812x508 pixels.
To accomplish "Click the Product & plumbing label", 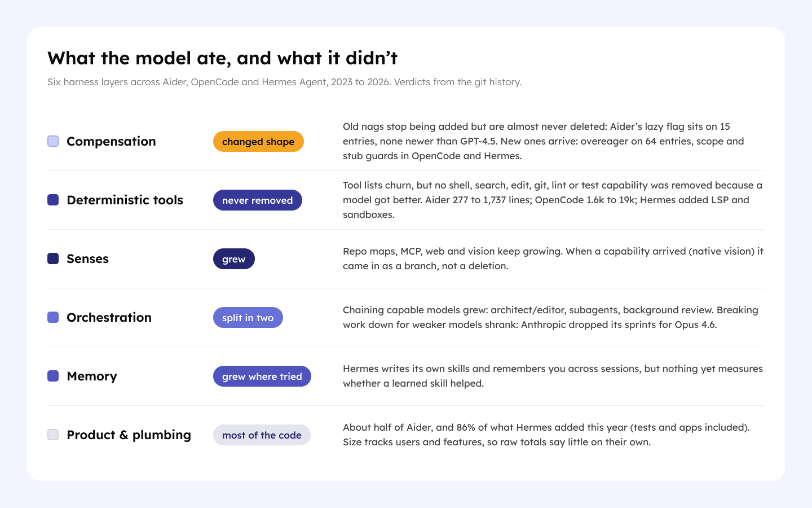I will [129, 435].
